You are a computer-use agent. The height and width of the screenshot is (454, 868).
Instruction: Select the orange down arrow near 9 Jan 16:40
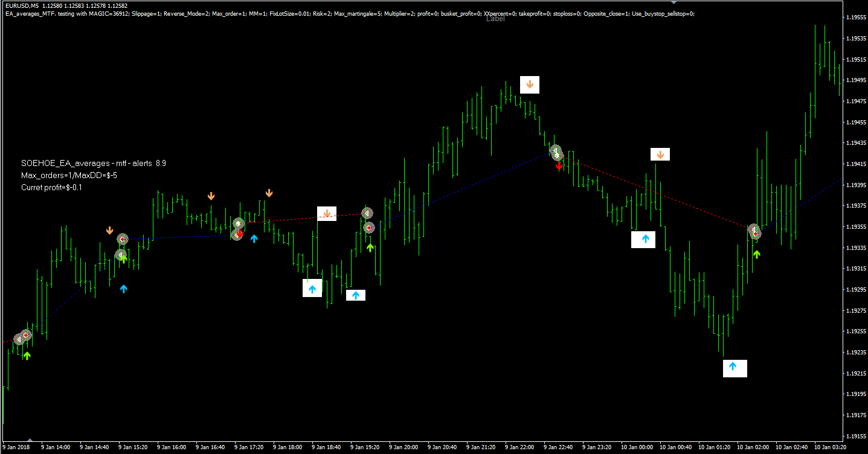click(211, 196)
